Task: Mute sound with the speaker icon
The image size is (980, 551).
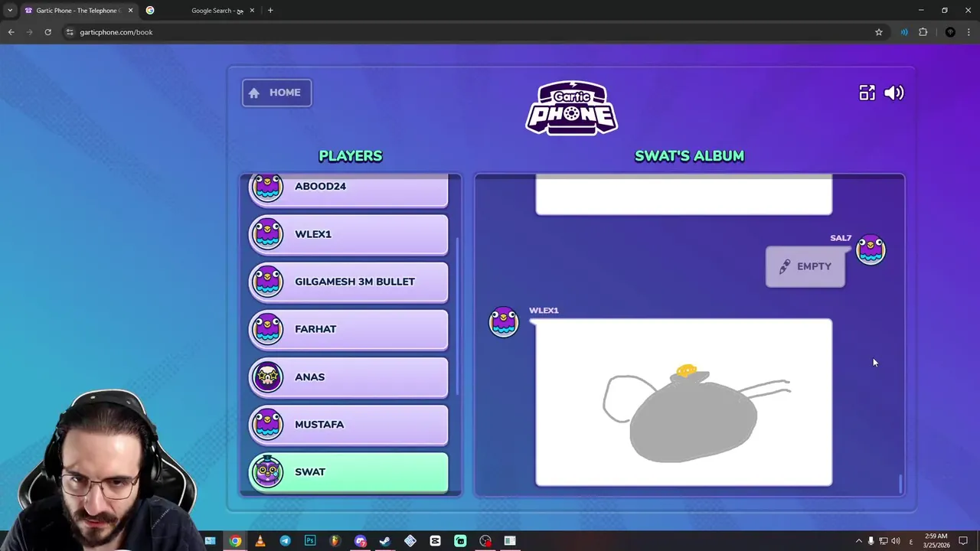Action: pyautogui.click(x=893, y=93)
